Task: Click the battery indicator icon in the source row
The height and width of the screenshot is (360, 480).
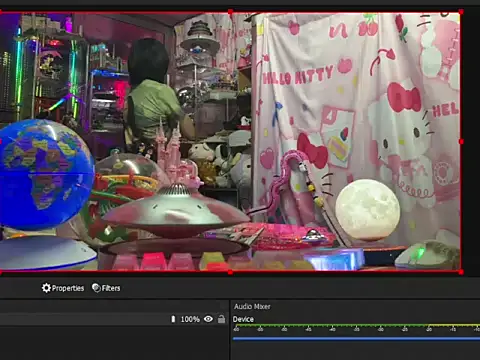Action: click(173, 319)
